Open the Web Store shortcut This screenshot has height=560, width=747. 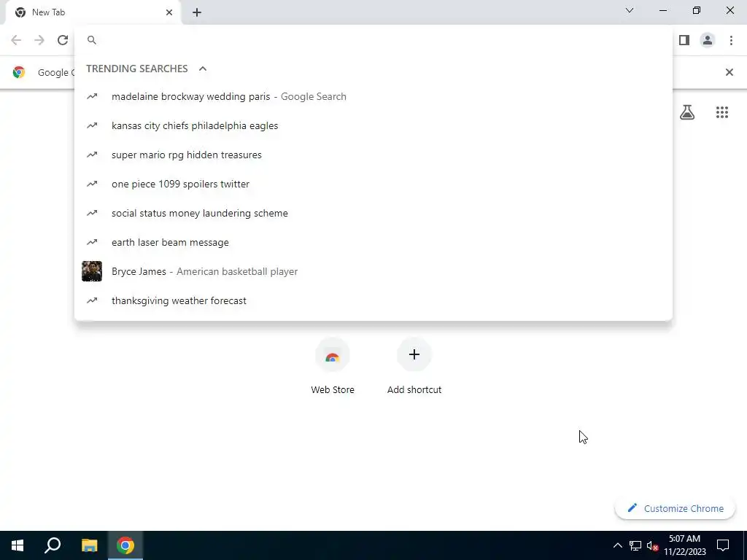pyautogui.click(x=333, y=367)
